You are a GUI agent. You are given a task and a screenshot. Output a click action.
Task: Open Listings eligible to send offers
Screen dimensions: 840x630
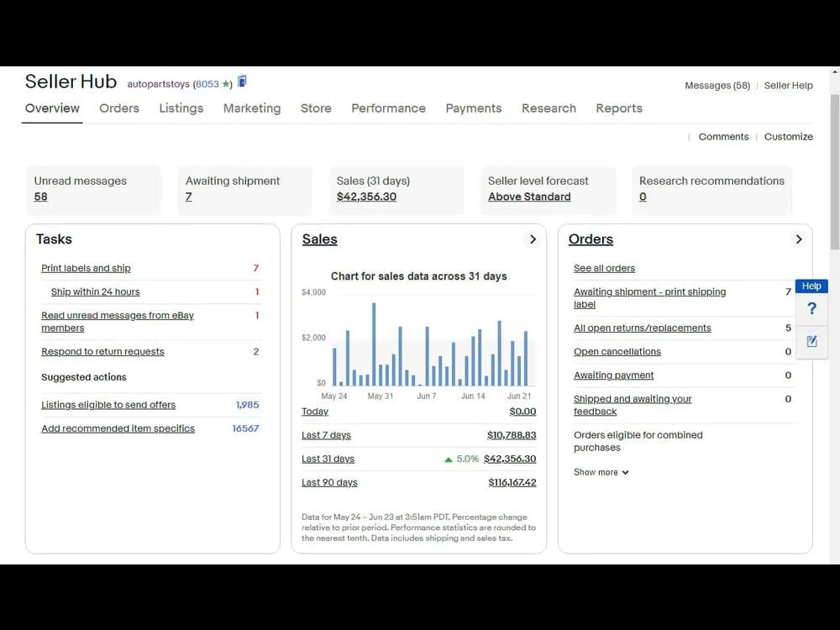tap(108, 405)
